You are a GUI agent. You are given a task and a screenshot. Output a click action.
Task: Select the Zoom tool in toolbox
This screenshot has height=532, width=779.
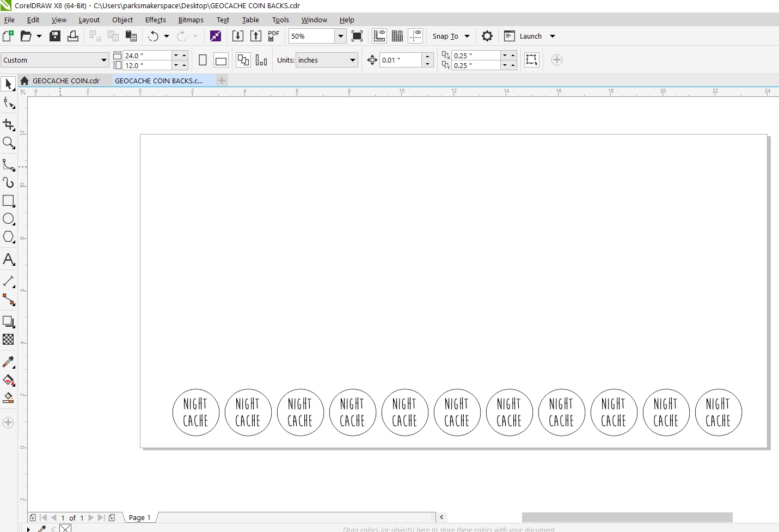click(x=8, y=143)
